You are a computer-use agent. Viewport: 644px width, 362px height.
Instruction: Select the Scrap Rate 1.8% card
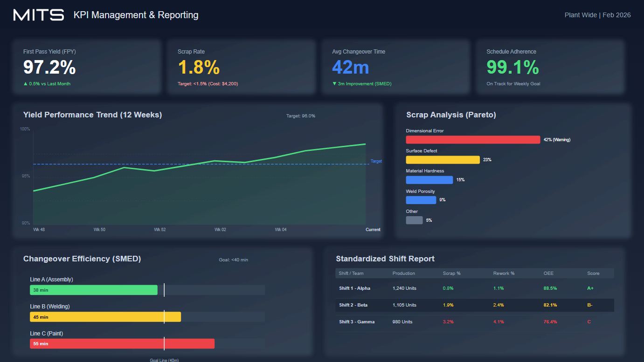click(x=241, y=67)
